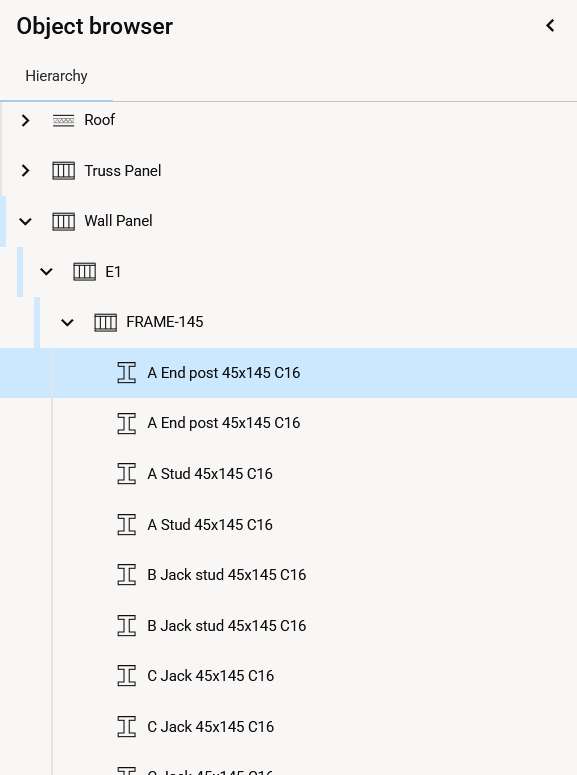Collapse the Wall Panel node
The image size is (577, 775).
coord(25,221)
